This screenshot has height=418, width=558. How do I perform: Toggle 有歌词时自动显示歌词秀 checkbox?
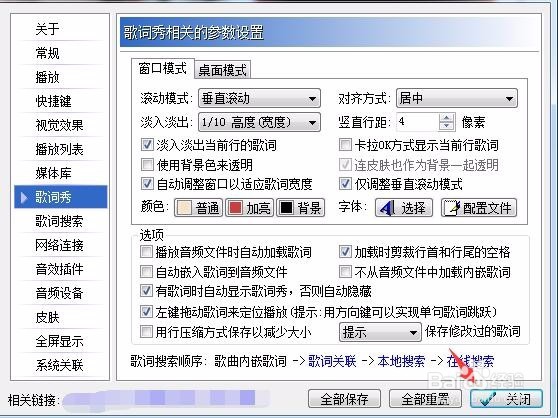pos(146,291)
